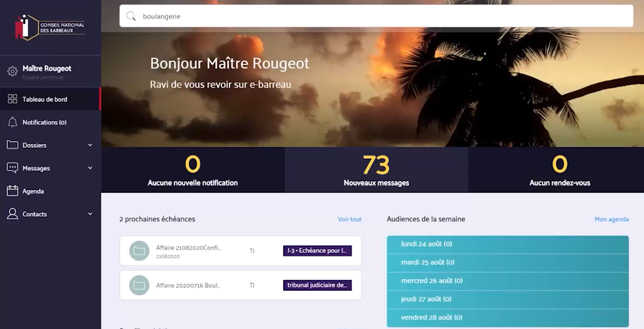Select lundi 24 août audience row
Screen dimensions: 644x329
[x=507, y=244]
